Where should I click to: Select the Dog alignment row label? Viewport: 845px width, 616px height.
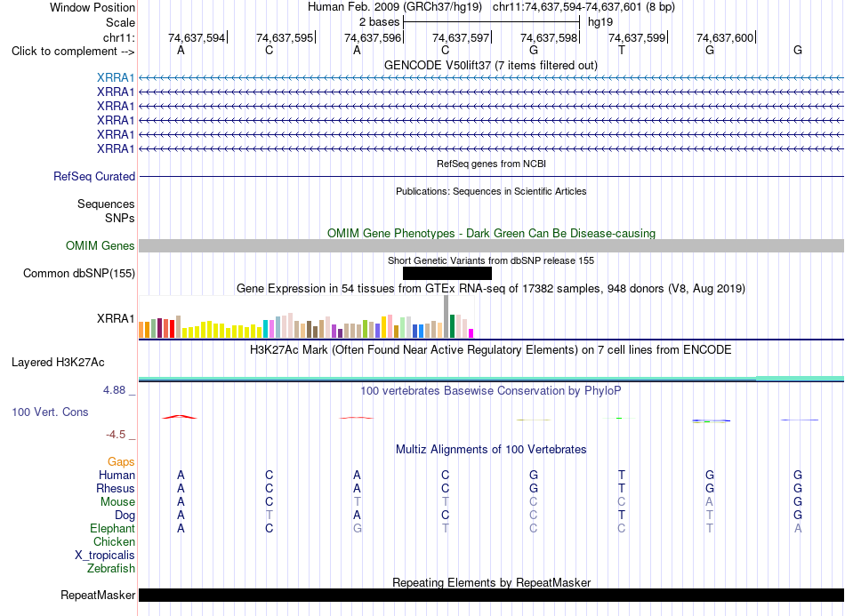tap(125, 516)
